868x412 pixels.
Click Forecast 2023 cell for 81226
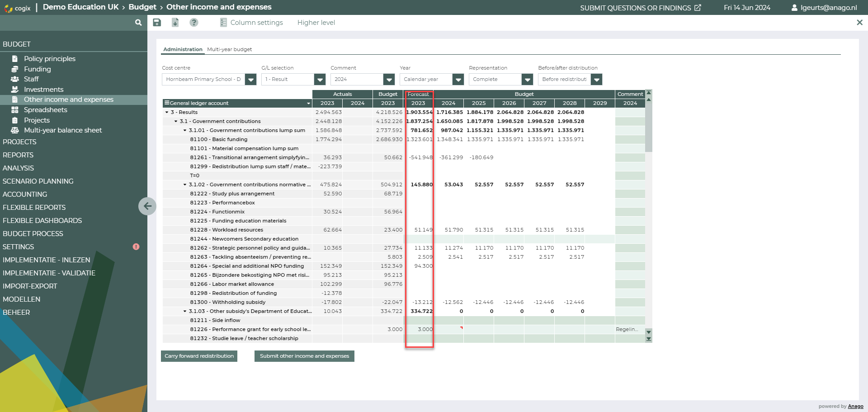pos(419,329)
